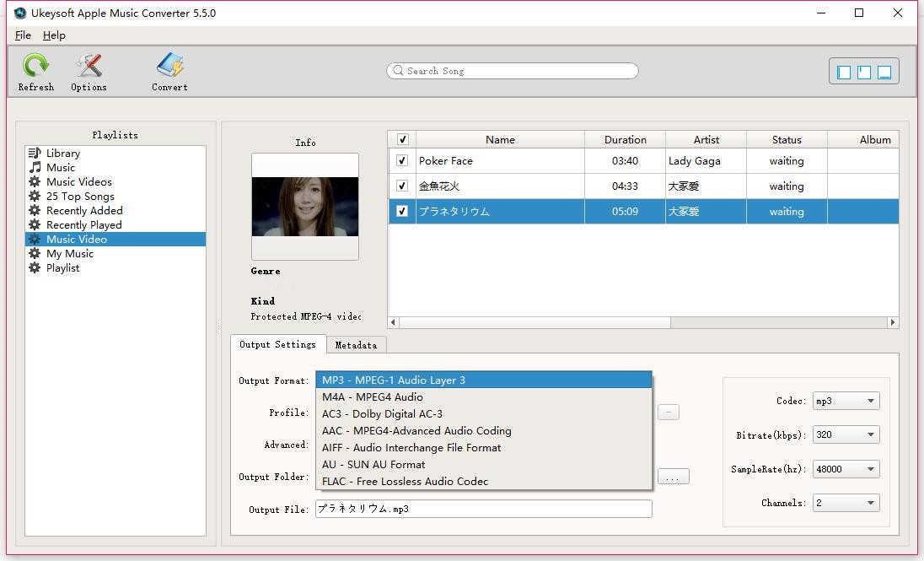Viewport: 924px width, 561px height.
Task: Click the app logo in the title bar
Action: (x=20, y=13)
